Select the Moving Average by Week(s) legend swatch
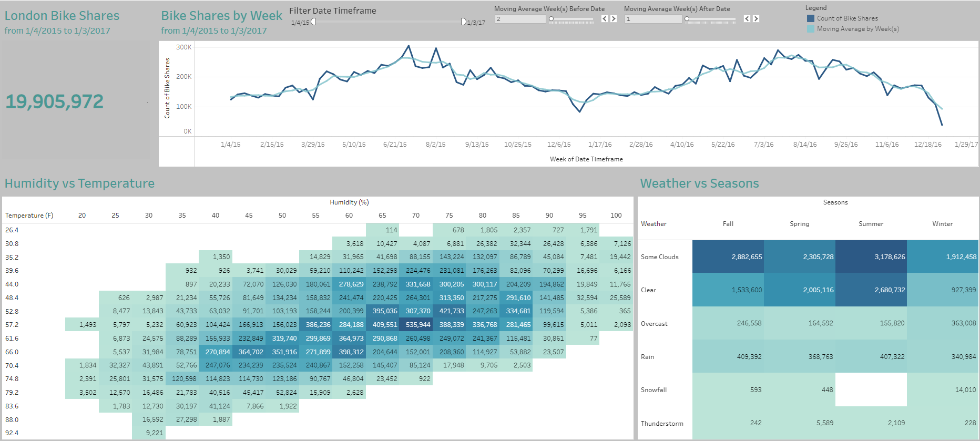Viewport: 980px width, 441px height. [x=811, y=29]
